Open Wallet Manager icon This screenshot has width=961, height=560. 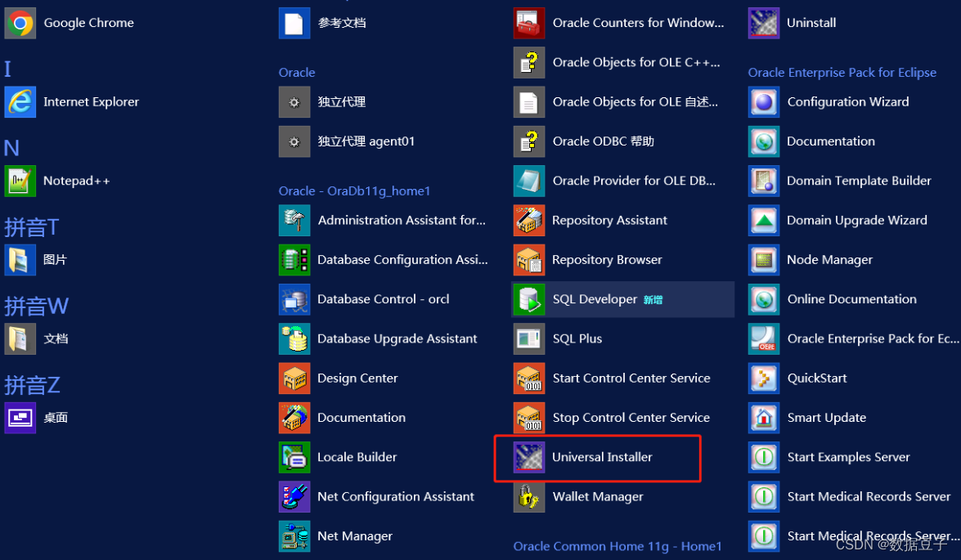pos(529,497)
